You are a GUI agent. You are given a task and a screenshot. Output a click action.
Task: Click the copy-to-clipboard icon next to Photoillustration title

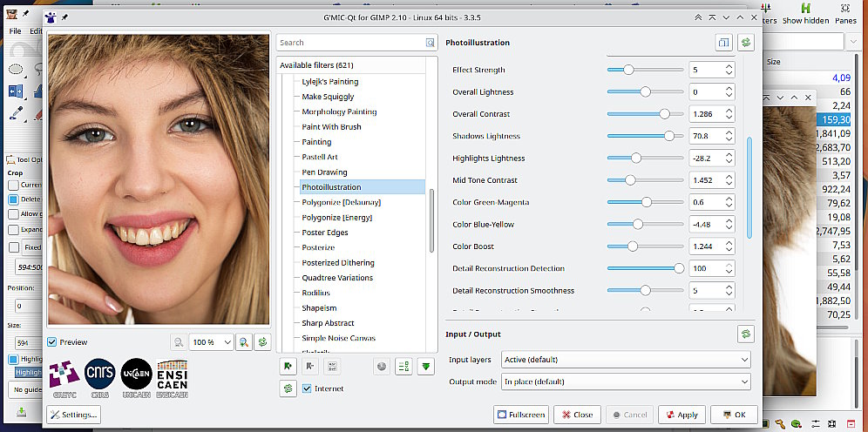[723, 42]
